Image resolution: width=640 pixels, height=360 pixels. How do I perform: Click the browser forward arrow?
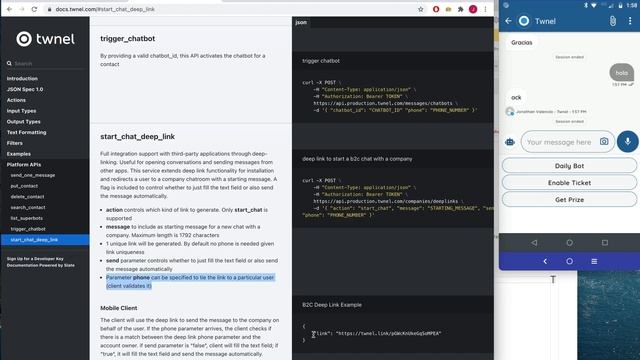point(22,9)
